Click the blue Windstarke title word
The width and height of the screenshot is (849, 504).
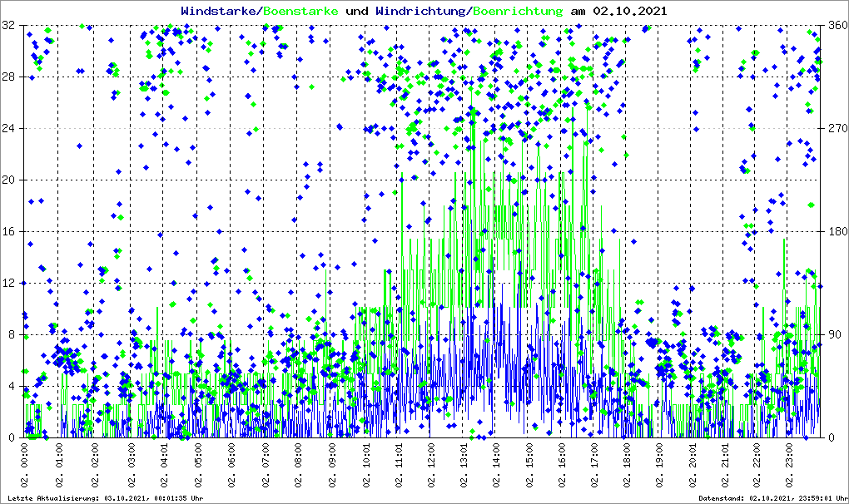pos(220,12)
